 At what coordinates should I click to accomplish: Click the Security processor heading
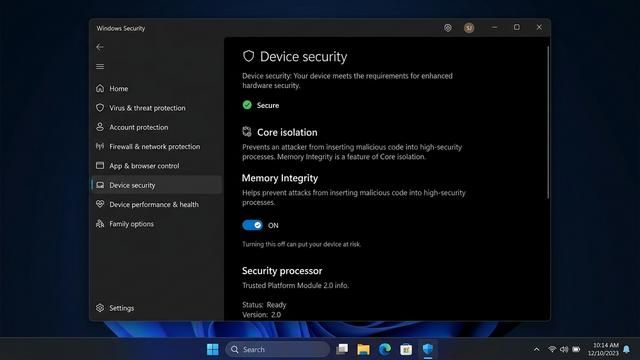click(x=282, y=271)
